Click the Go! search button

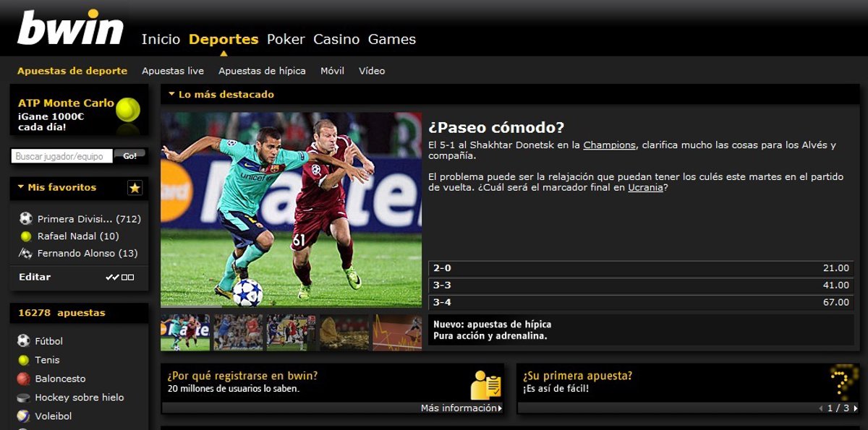click(129, 155)
